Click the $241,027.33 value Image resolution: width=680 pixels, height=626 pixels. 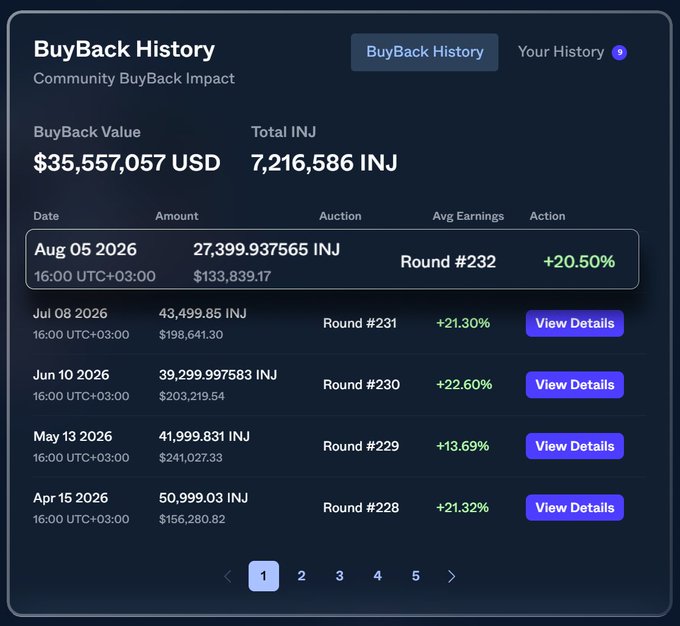click(x=190, y=458)
